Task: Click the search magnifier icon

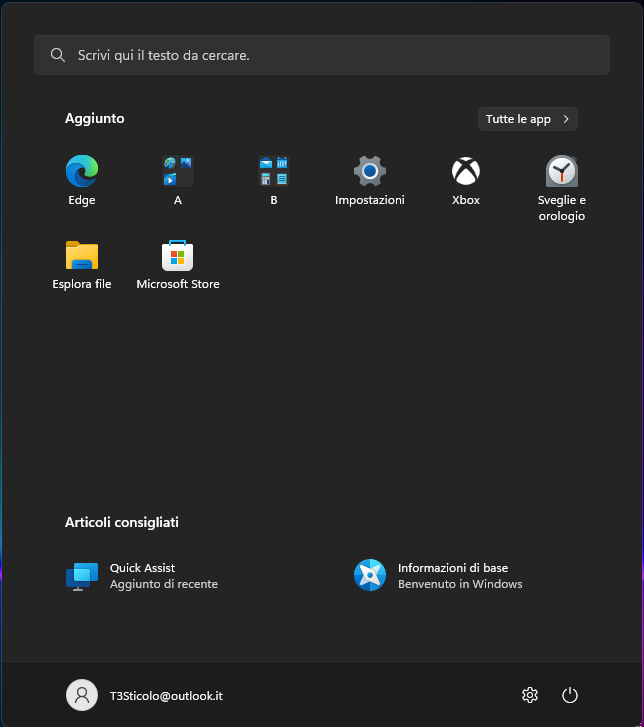Action: click(x=58, y=55)
